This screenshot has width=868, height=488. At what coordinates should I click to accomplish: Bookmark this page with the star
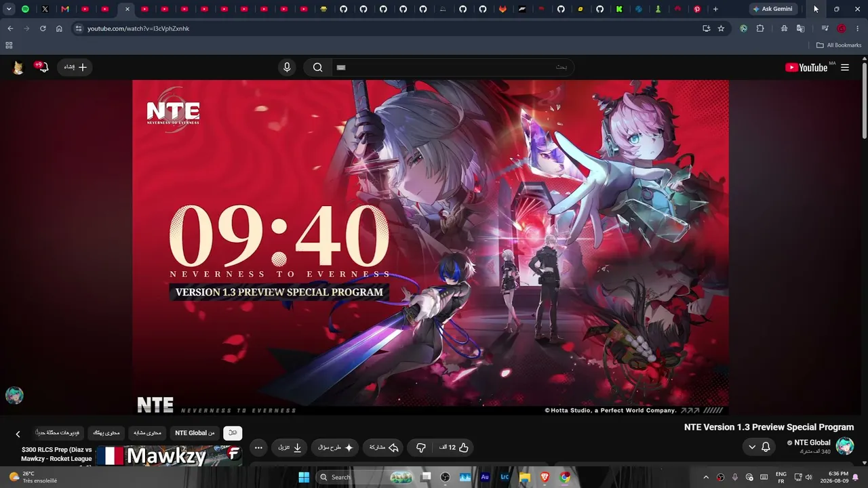click(721, 28)
